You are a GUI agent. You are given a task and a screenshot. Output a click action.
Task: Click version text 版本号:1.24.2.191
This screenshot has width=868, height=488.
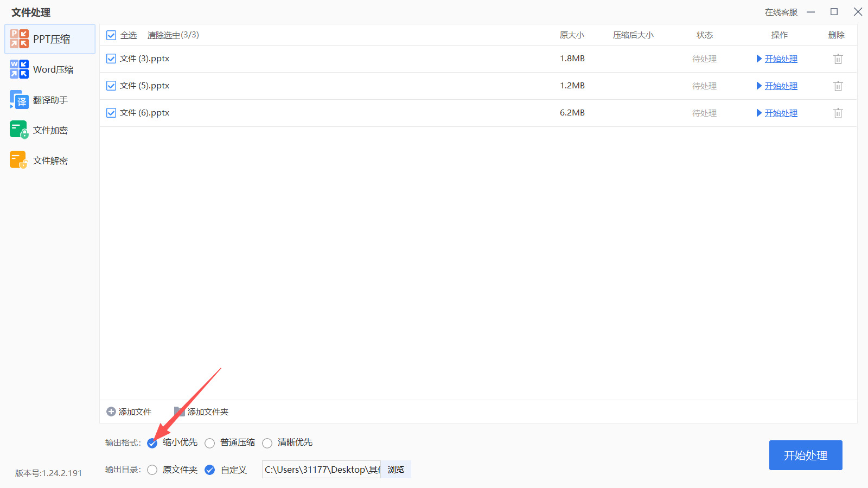tap(49, 473)
